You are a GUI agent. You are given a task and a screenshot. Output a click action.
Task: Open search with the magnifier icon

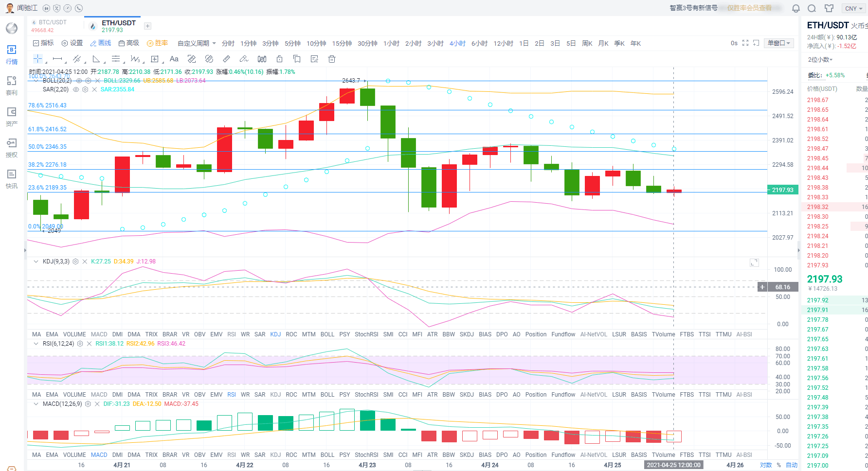pos(812,8)
